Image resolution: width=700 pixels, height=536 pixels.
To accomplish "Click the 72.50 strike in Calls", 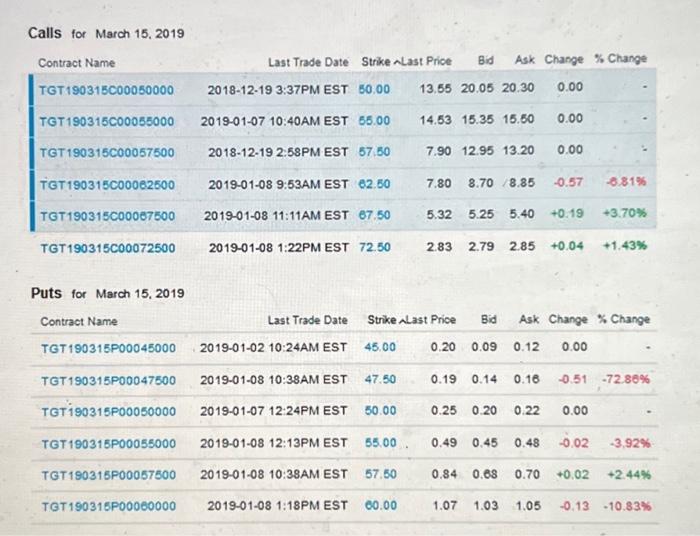I will 375,247.
